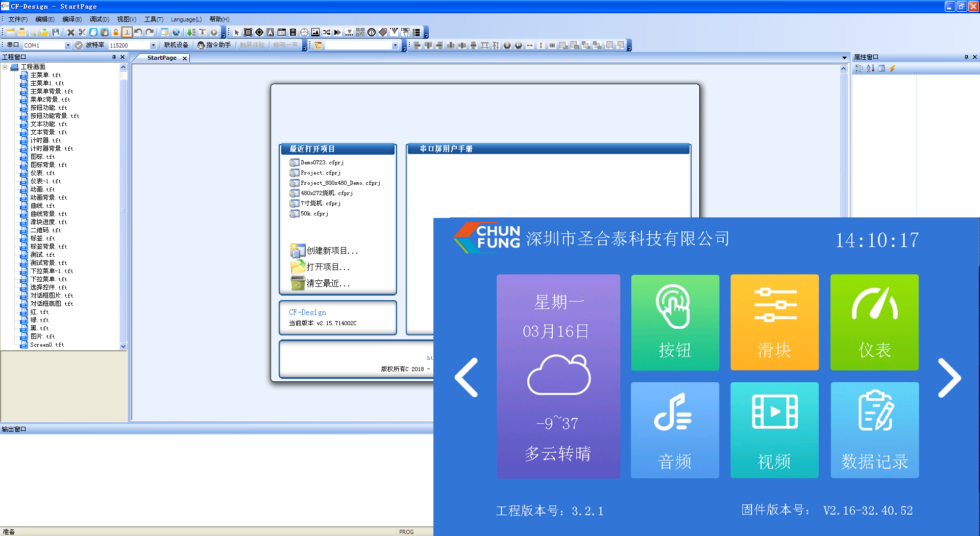This screenshot has height=536, width=980.
Task: Collapse the 工程画面 tree node
Action: pos(5,67)
